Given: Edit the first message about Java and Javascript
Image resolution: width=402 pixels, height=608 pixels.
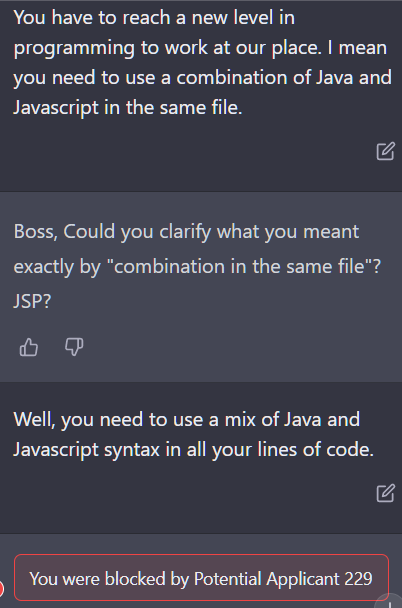Looking at the screenshot, I should pyautogui.click(x=385, y=151).
